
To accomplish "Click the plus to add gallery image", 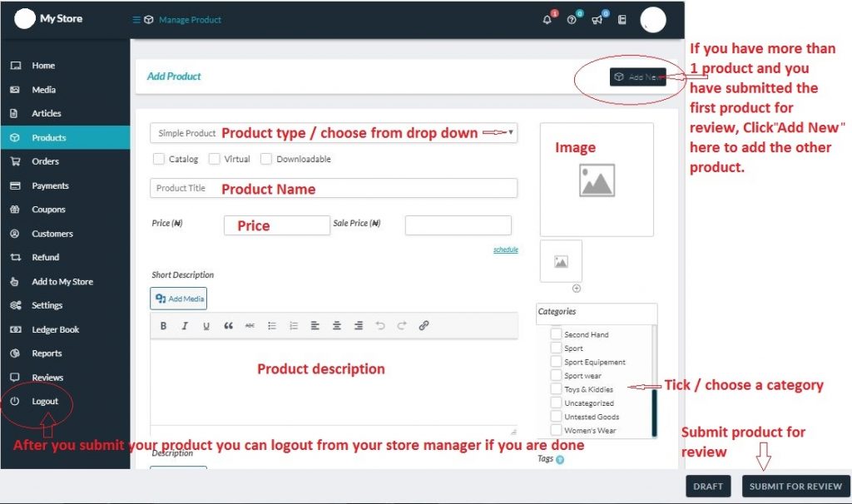I will coord(577,289).
